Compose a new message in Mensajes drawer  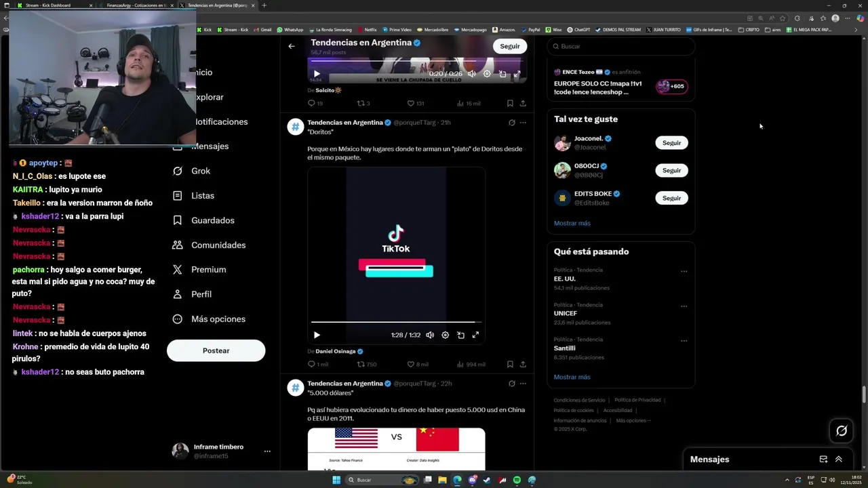(x=823, y=459)
